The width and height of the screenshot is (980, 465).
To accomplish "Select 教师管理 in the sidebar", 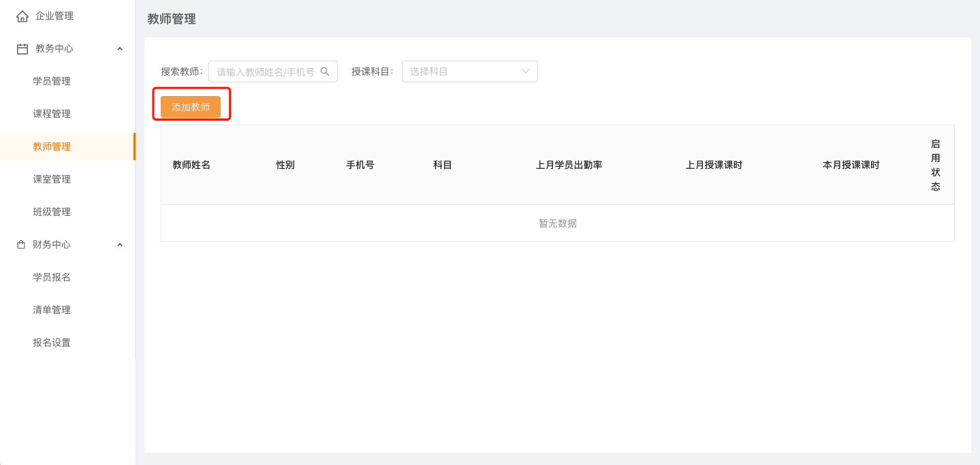I will 52,146.
